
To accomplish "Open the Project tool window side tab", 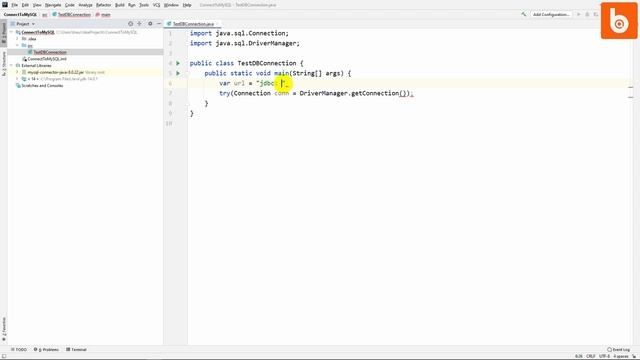I will coord(4,33).
